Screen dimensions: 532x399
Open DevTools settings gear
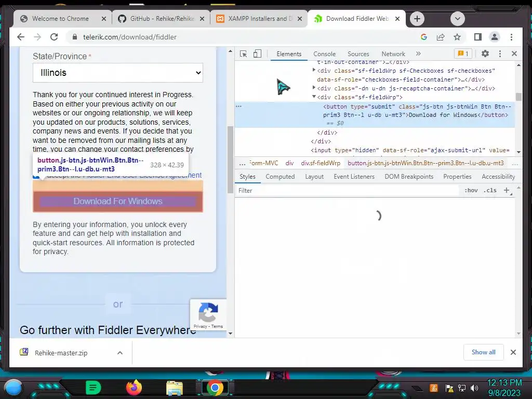(485, 54)
